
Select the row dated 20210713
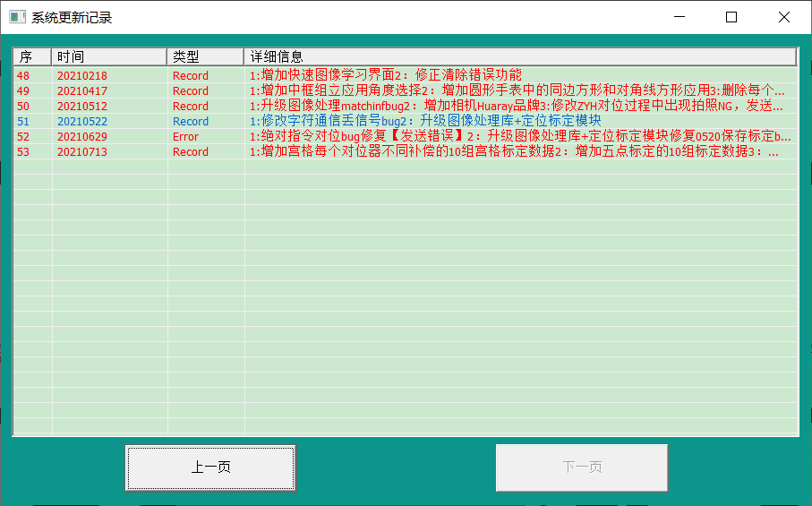coord(81,152)
